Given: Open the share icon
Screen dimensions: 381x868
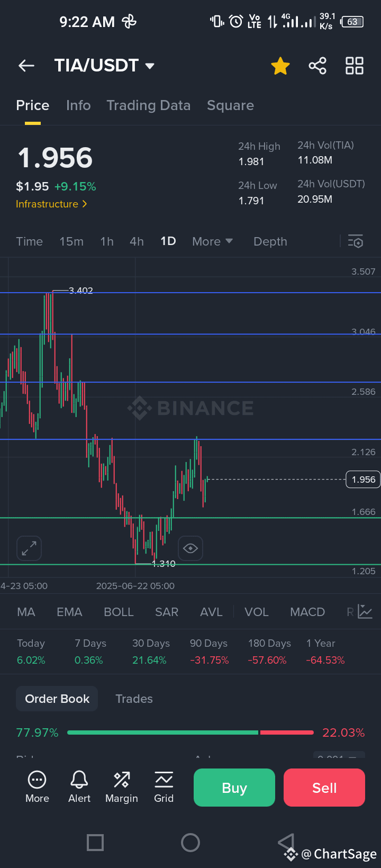Looking at the screenshot, I should tap(317, 66).
